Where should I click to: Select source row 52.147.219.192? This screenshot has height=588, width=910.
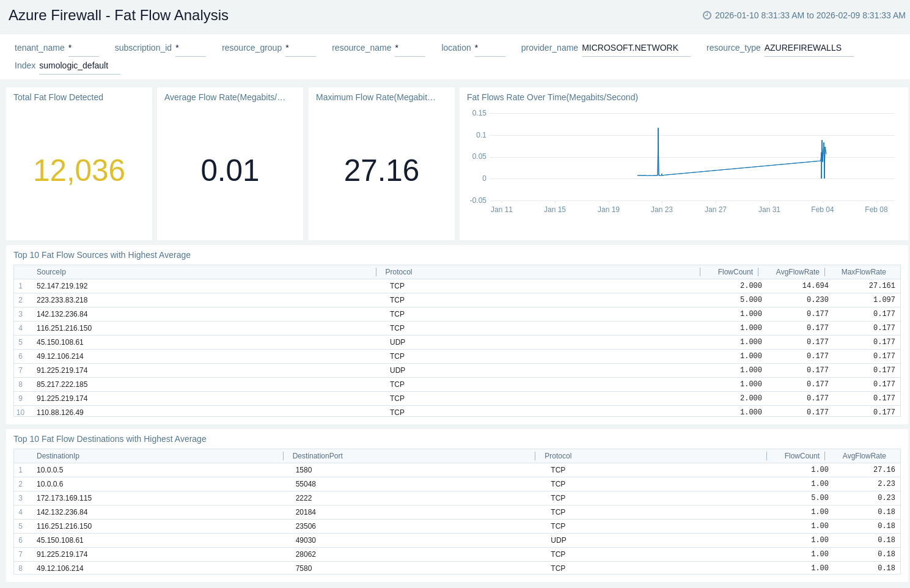point(62,286)
